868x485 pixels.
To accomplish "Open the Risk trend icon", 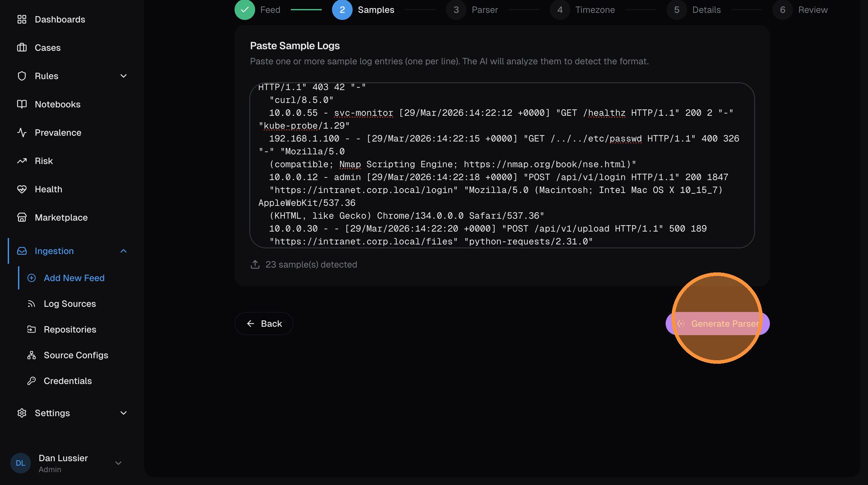I will click(22, 161).
